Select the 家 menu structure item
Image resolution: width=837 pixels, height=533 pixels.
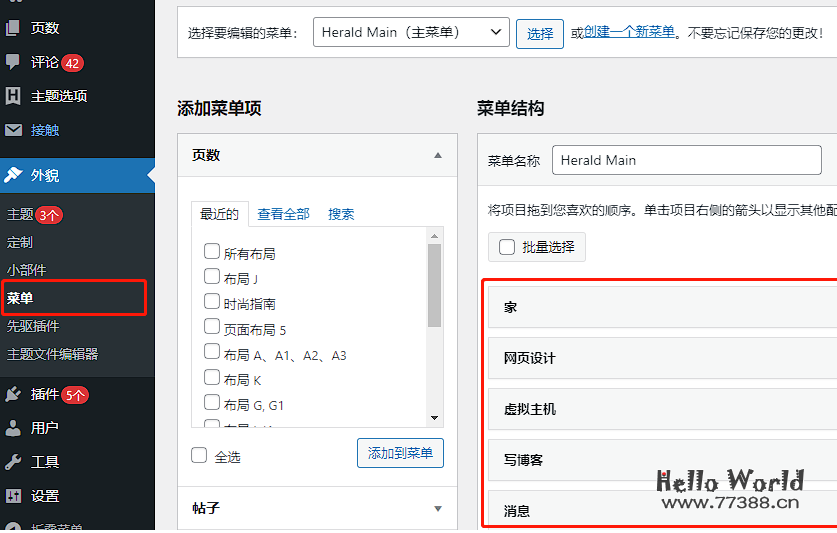pos(662,307)
